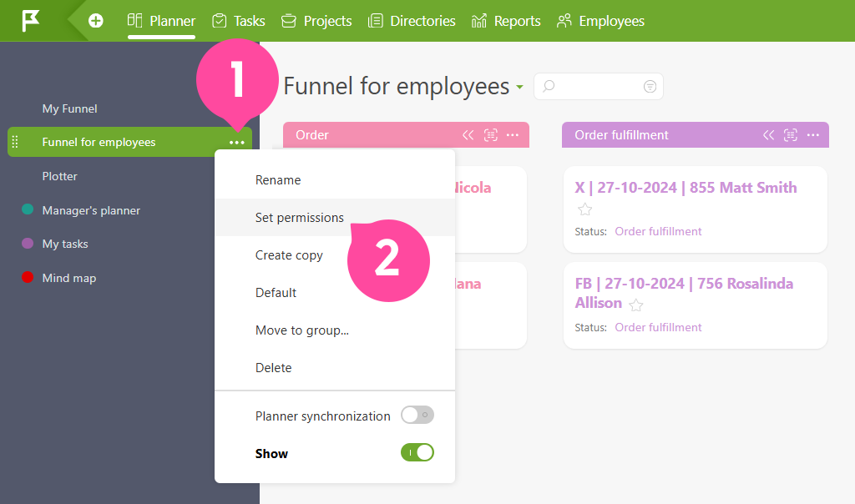Open the Directories tab
This screenshot has height=504, width=855.
pos(412,21)
